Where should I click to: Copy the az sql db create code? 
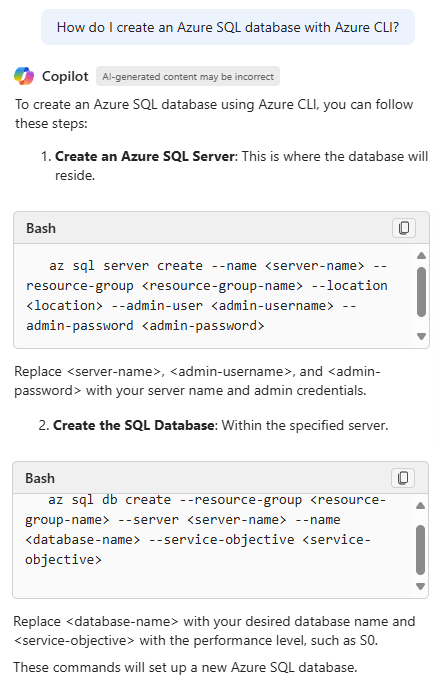click(x=403, y=478)
